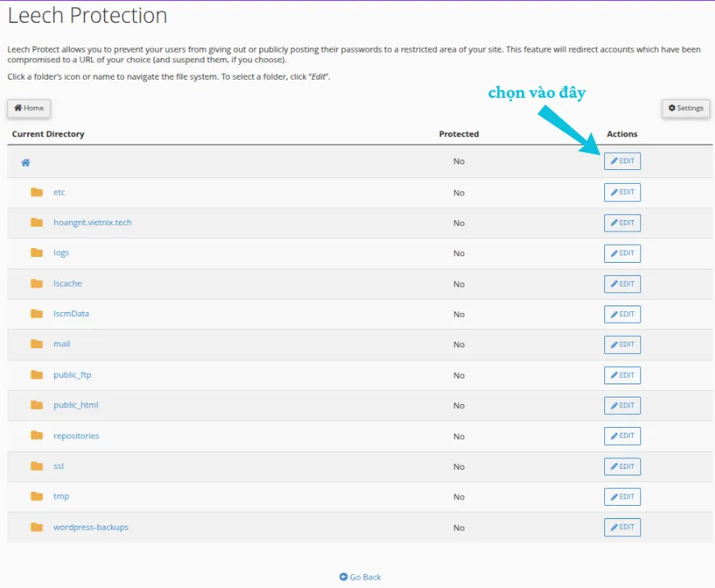Image resolution: width=715 pixels, height=588 pixels.
Task: Click the home icon in the root directory row
Action: tap(25, 163)
